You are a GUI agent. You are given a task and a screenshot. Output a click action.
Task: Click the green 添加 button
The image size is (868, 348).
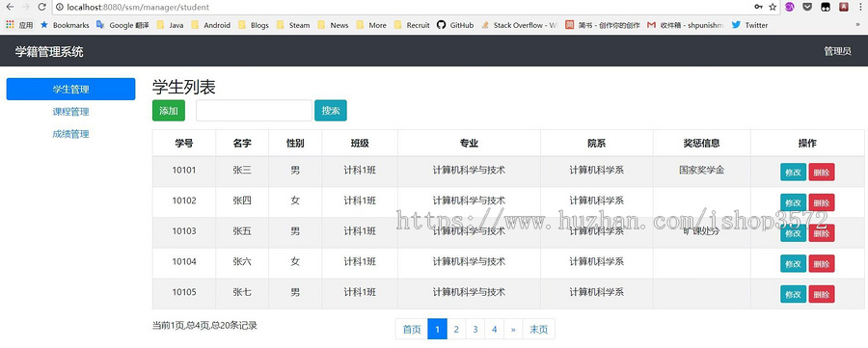pyautogui.click(x=169, y=111)
